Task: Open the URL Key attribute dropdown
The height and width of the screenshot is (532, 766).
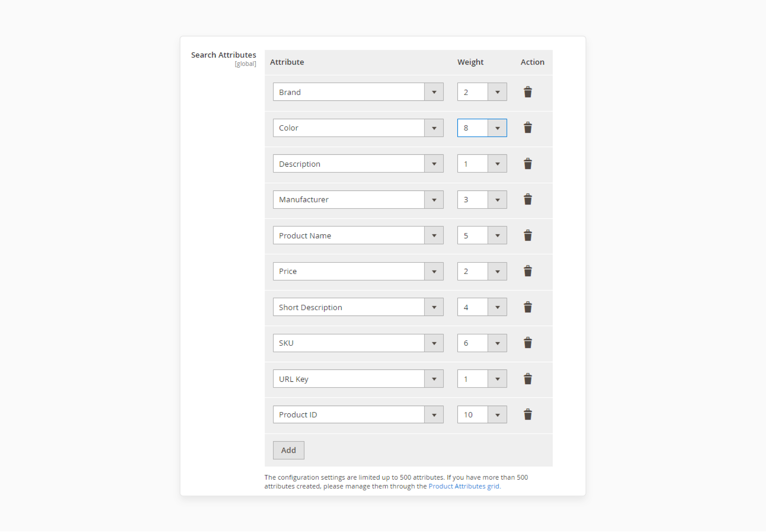Action: [358, 379]
